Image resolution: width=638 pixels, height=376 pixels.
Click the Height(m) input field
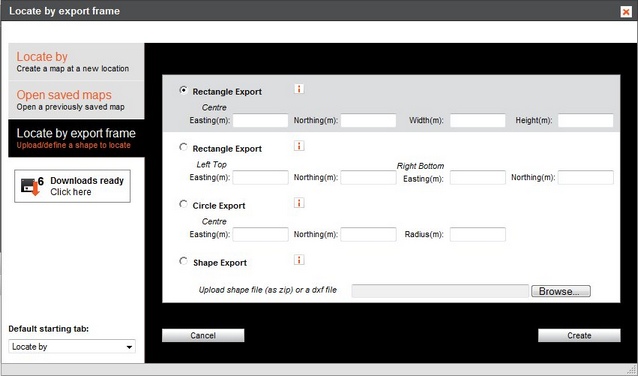pos(586,120)
